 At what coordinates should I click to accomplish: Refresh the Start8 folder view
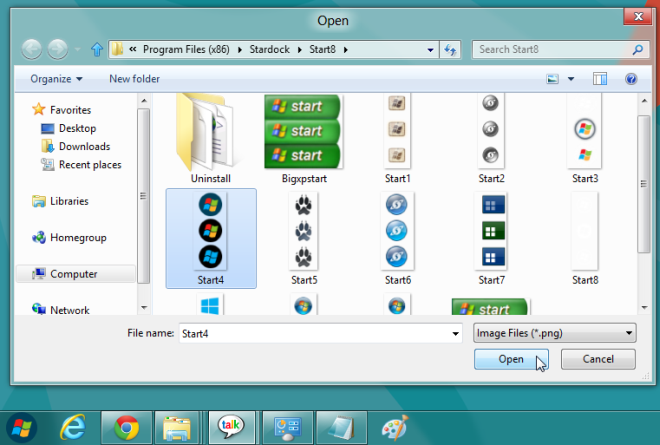point(450,50)
